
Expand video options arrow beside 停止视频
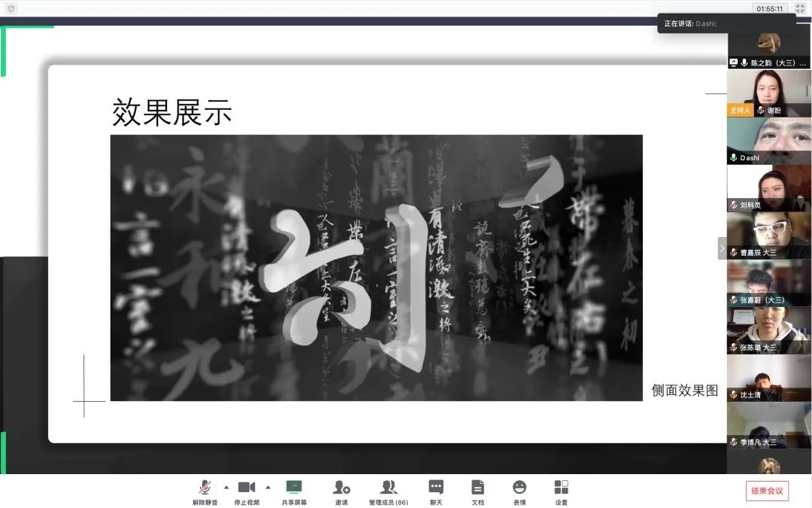pyautogui.click(x=268, y=487)
